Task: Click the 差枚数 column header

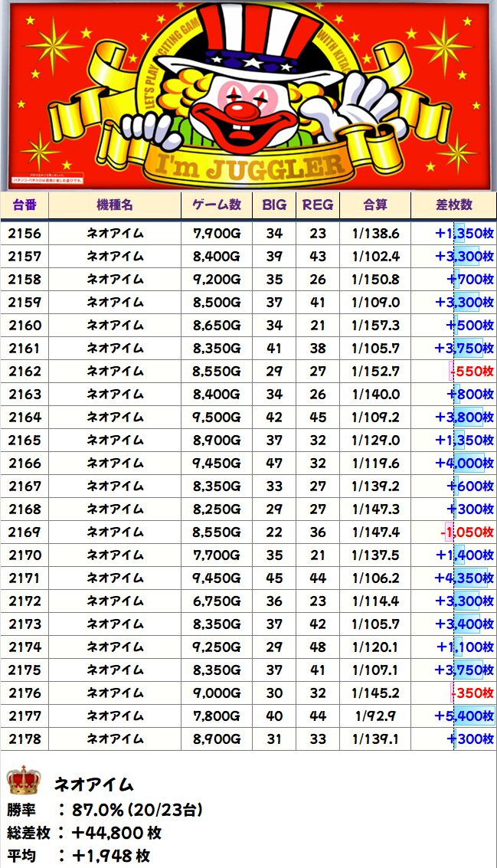Action: click(453, 205)
